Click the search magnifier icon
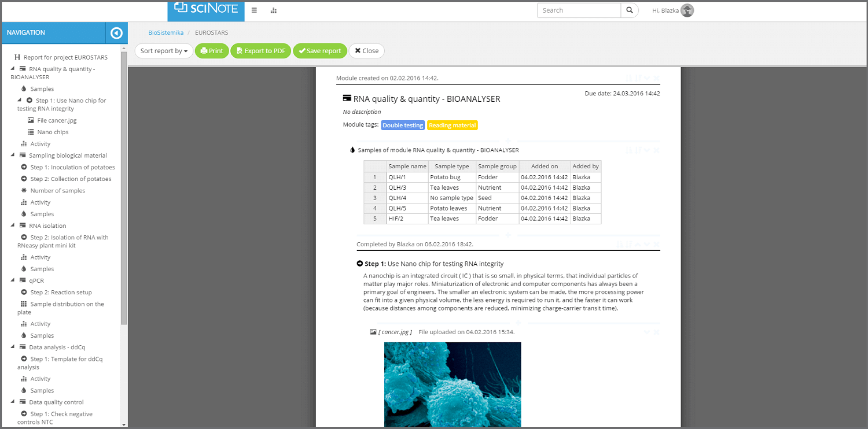This screenshot has width=868, height=429. (630, 10)
